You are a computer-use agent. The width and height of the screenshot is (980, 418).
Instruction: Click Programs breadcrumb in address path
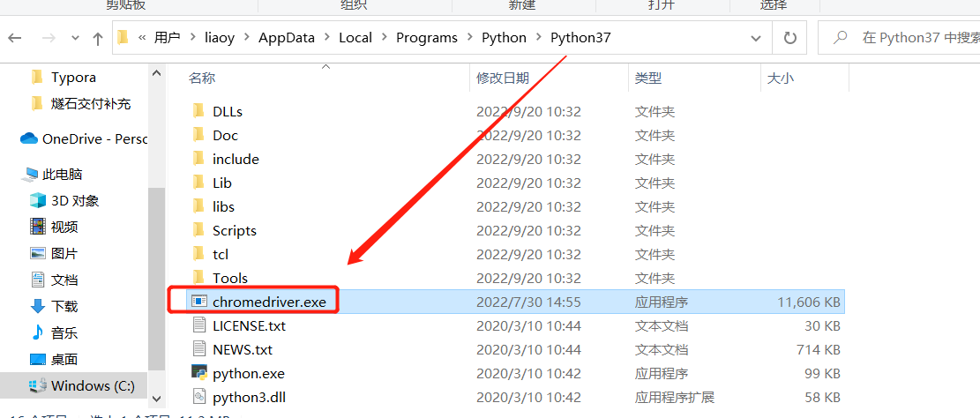427,38
